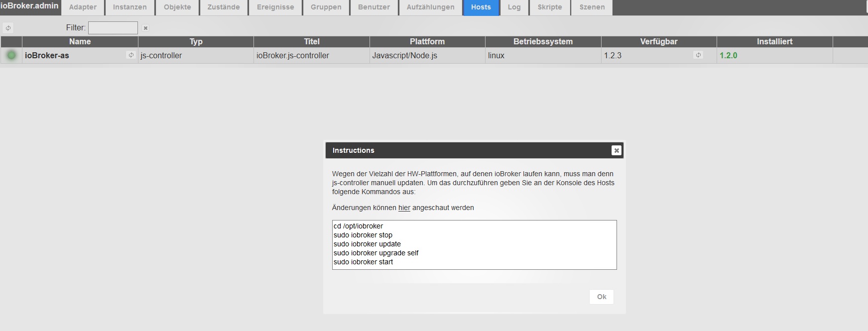868x331 pixels.
Task: Select the ioBroker-as host name
Action: [x=47, y=55]
